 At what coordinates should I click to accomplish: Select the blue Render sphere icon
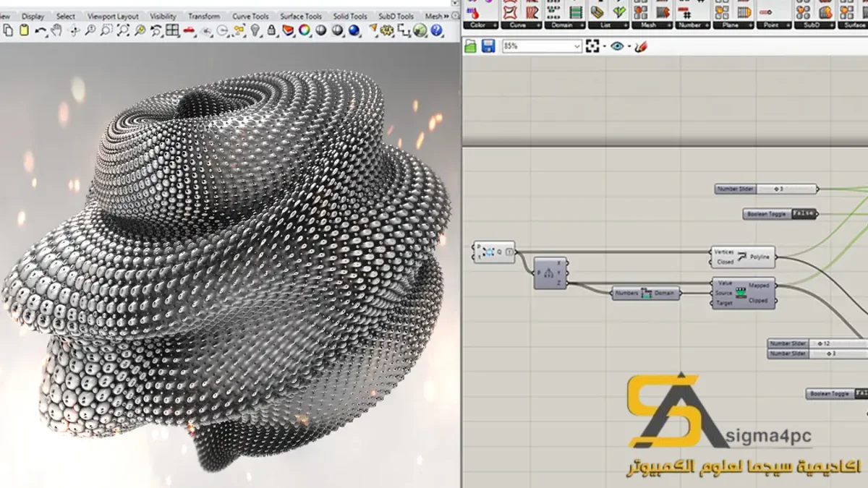click(x=353, y=30)
